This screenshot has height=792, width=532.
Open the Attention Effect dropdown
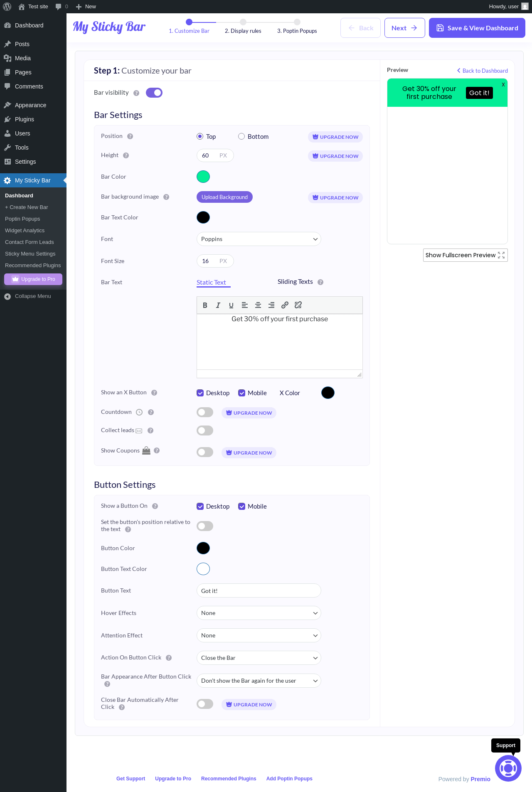(x=259, y=635)
